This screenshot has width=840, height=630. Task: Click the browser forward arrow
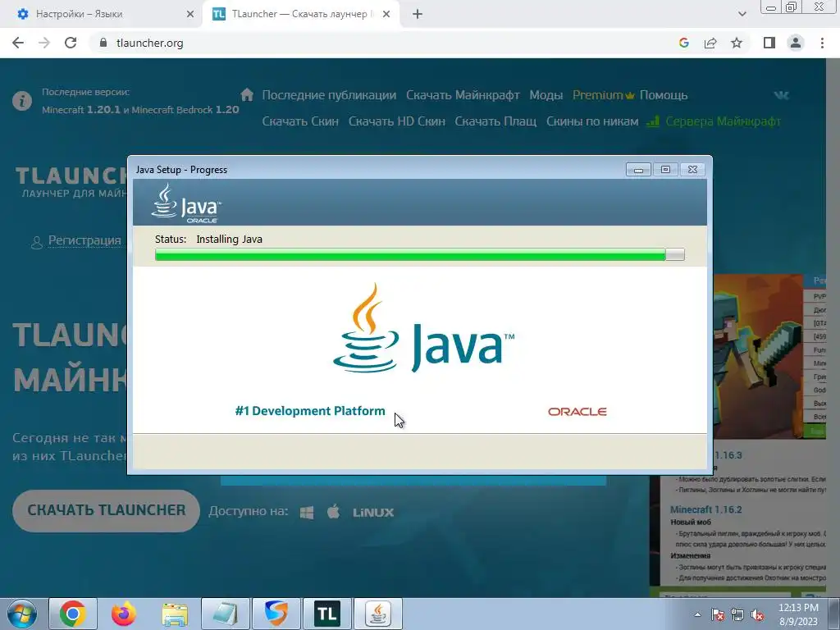click(x=44, y=43)
